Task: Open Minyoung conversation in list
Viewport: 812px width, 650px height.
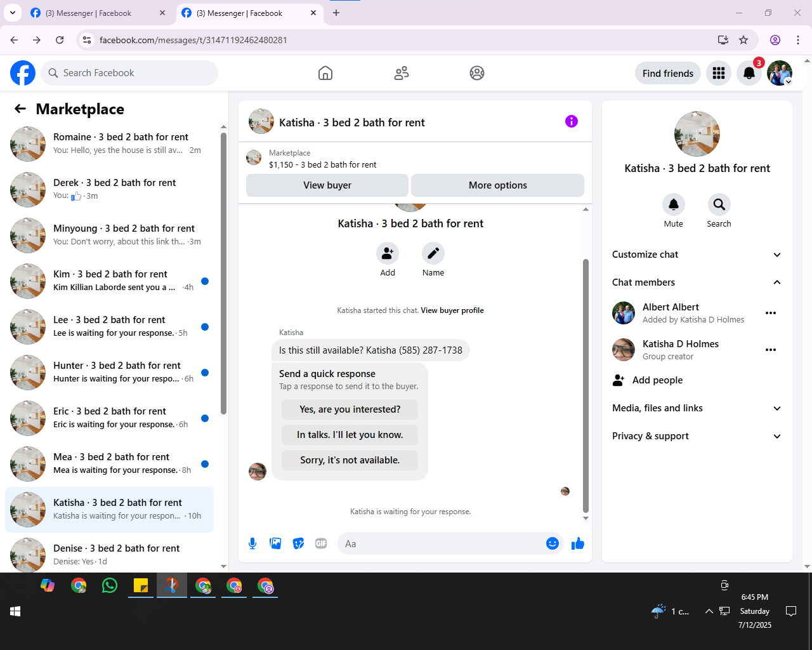Action: 110,235
